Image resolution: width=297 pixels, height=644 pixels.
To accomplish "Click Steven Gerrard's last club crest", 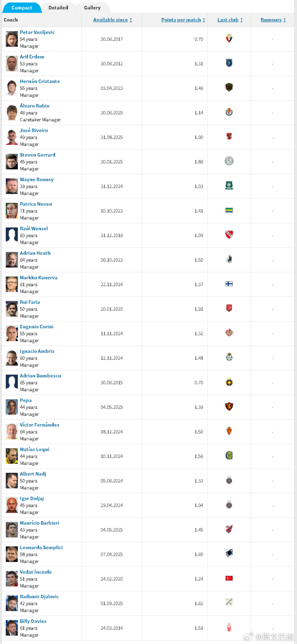I will [x=229, y=161].
